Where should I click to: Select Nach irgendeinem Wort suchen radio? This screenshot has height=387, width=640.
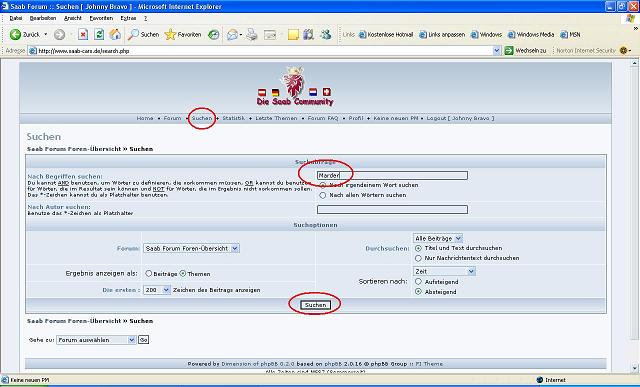pos(322,185)
